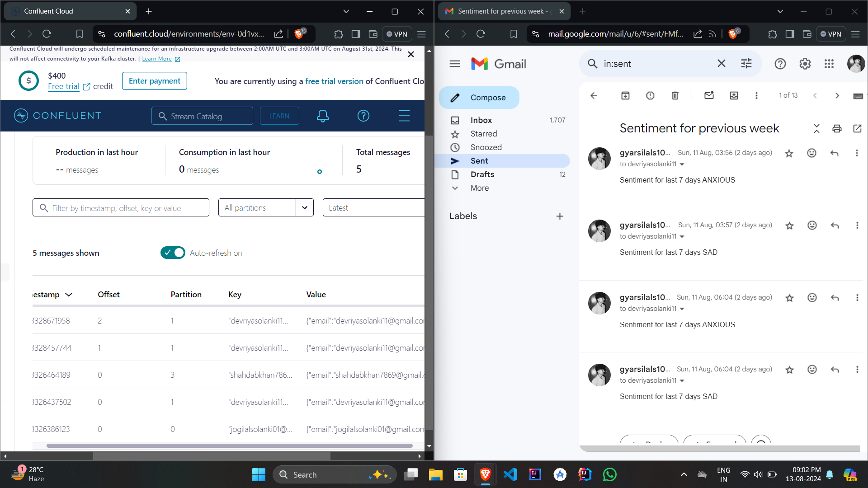Open the All partitions dropdown

click(x=305, y=207)
